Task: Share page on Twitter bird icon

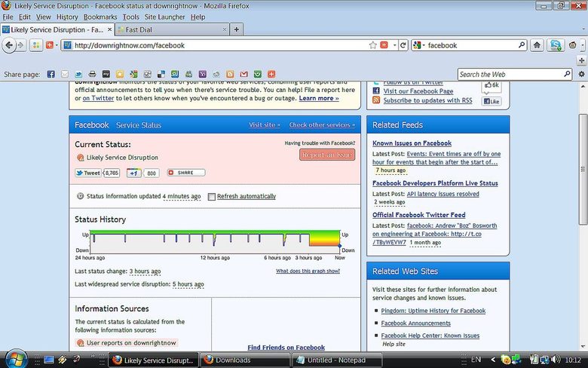Action: (x=78, y=74)
